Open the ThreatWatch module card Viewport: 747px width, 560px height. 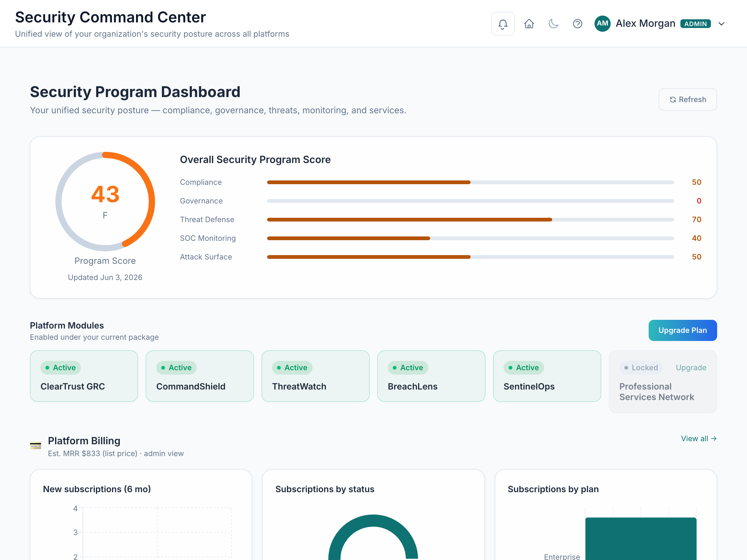[316, 376]
